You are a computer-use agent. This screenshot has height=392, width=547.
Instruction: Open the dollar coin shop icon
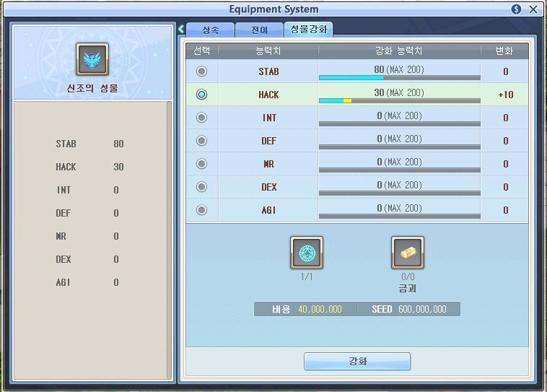(516, 9)
